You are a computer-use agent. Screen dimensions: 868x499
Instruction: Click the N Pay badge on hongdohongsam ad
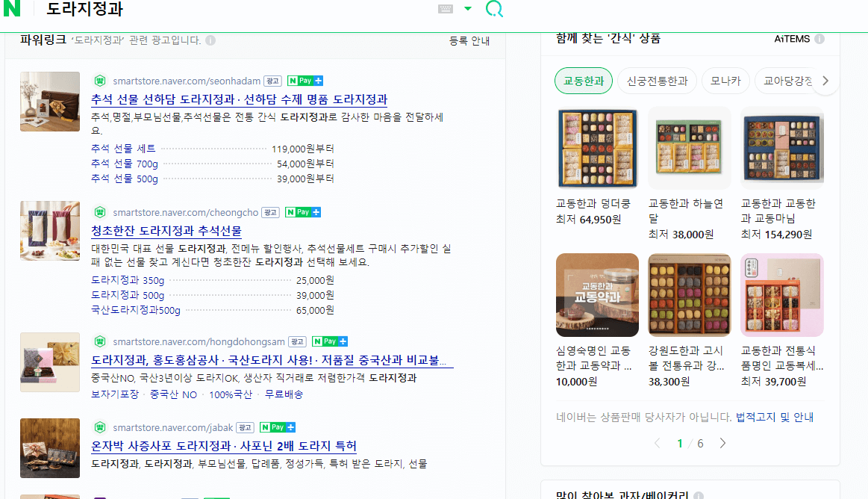(330, 341)
